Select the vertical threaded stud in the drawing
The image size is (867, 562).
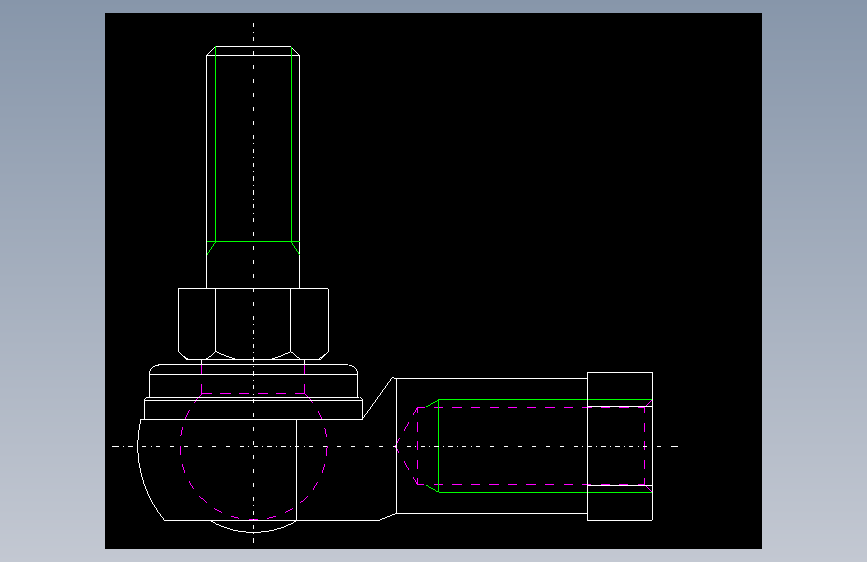tap(253, 167)
